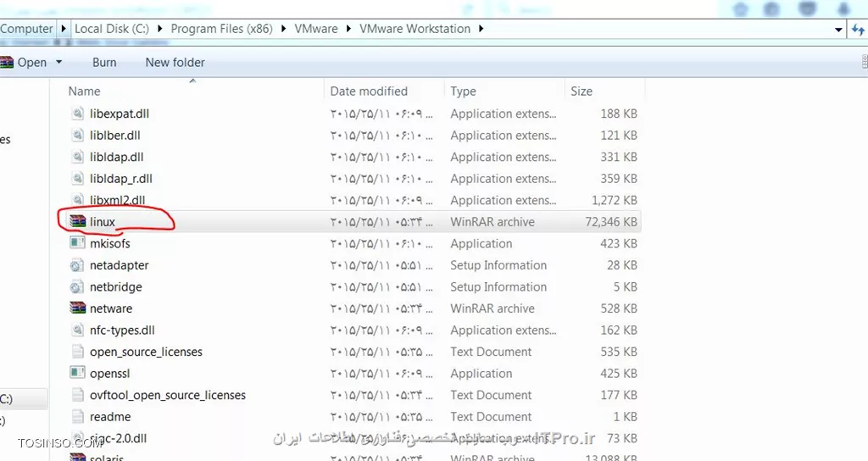
Task: Go to Program Files (x86) breadcrumb
Action: point(221,29)
